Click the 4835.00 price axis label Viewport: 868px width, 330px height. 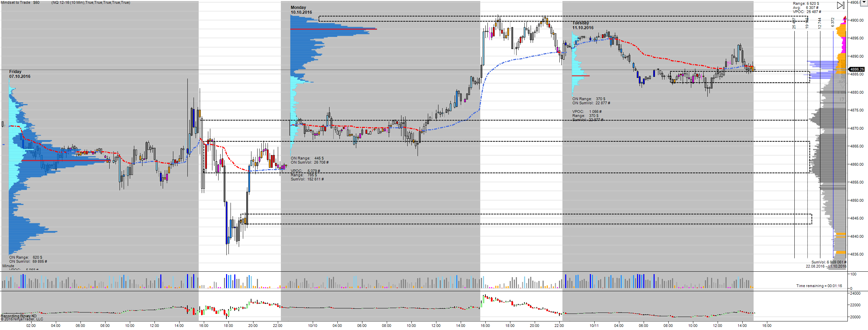(x=857, y=254)
